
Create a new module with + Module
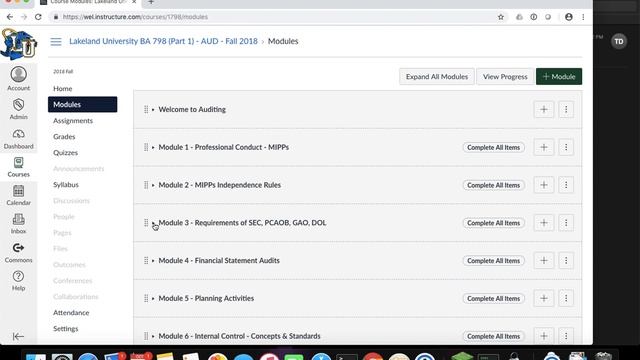[x=559, y=77]
